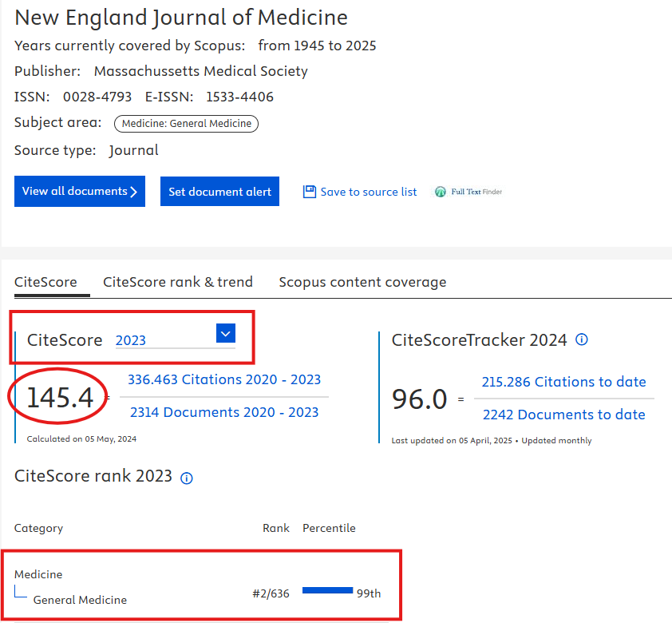672x623 pixels.
Task: Open the CiteScore rank & trend tab
Action: [178, 282]
